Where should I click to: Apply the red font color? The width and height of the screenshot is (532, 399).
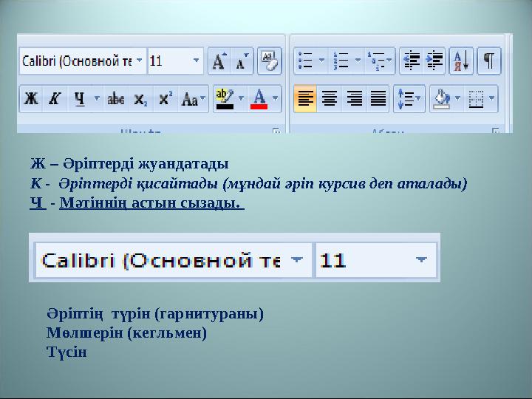pyautogui.click(x=259, y=99)
